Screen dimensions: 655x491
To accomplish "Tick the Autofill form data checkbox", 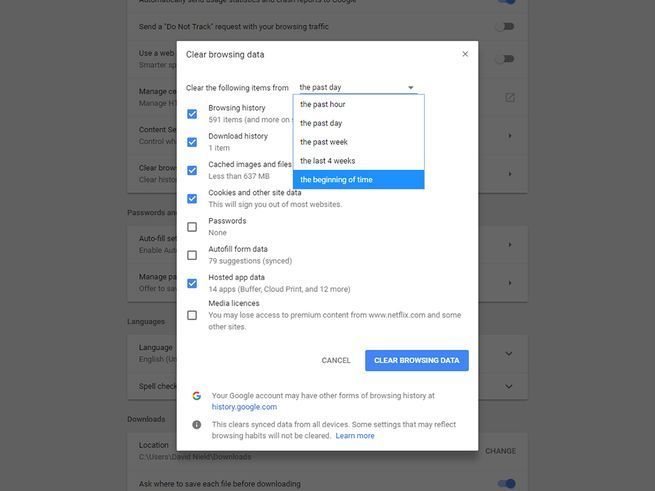I will point(192,255).
